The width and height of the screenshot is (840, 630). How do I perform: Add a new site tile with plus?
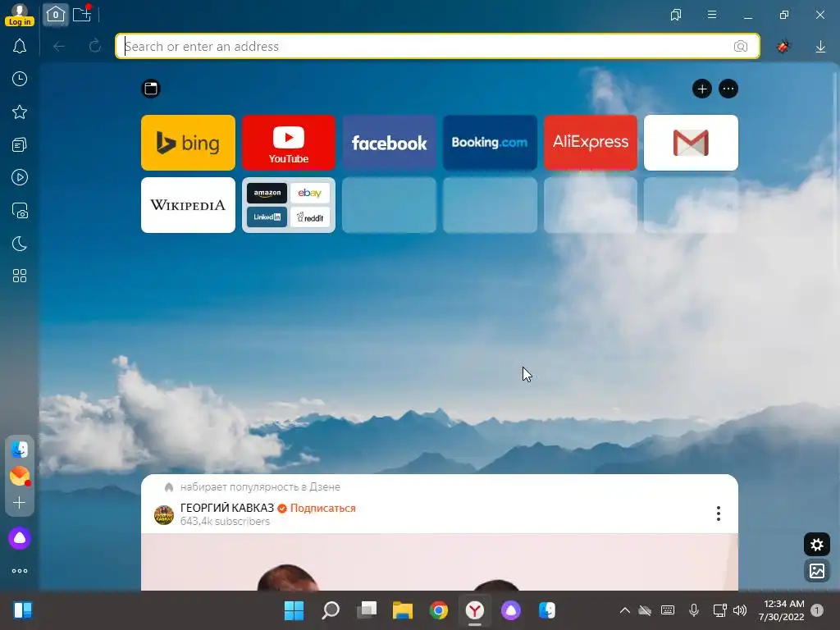pyautogui.click(x=702, y=89)
